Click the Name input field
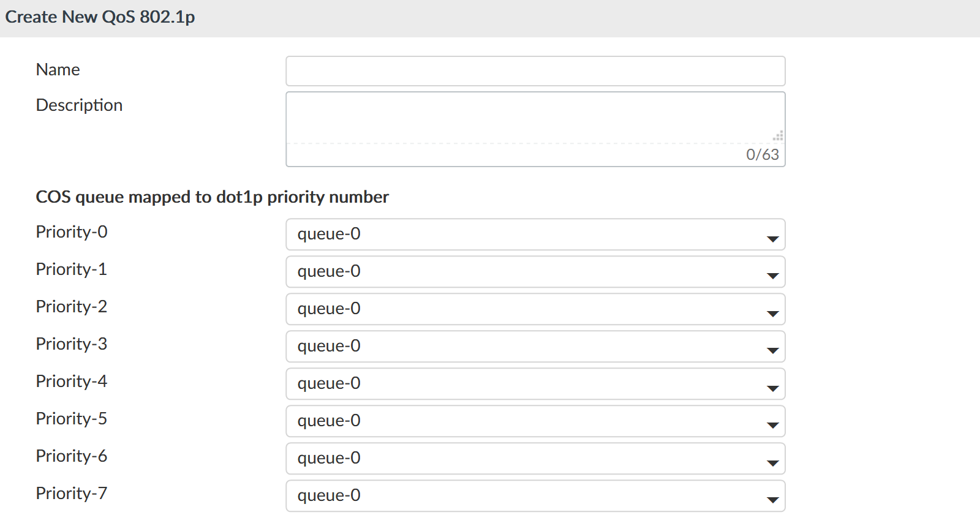Viewport: 980px width, 515px height. pos(535,71)
